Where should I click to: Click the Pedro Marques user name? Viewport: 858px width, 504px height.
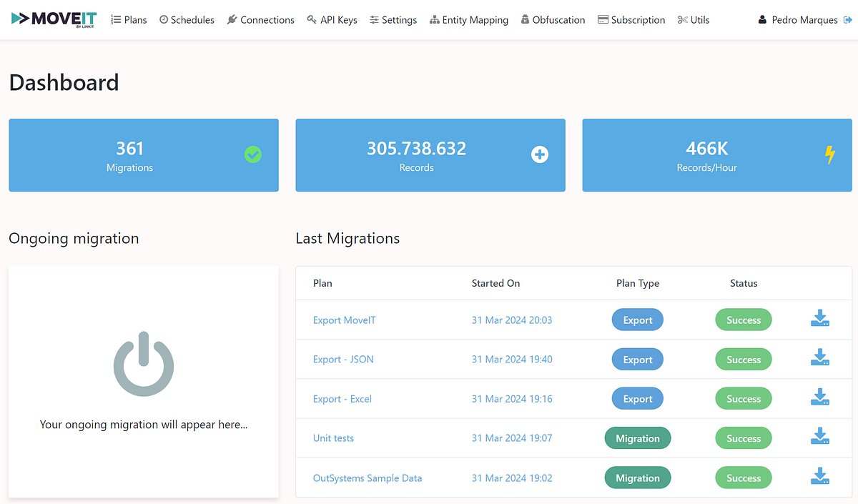804,20
